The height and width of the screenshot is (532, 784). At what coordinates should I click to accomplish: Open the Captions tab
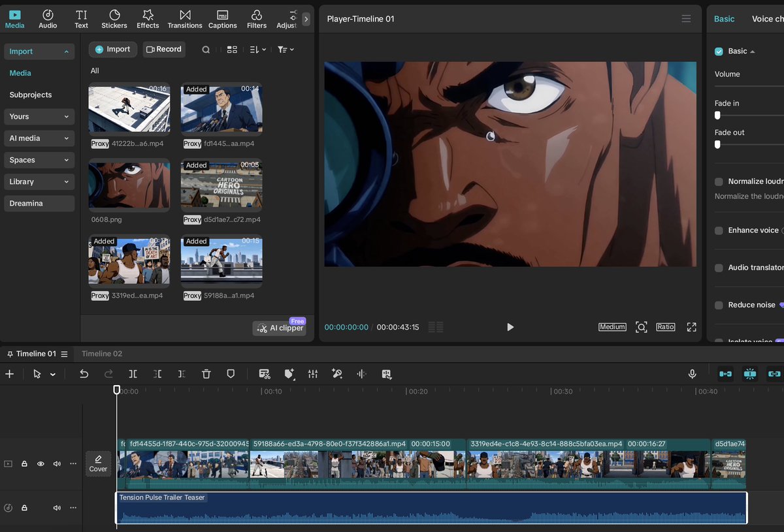coord(223,19)
